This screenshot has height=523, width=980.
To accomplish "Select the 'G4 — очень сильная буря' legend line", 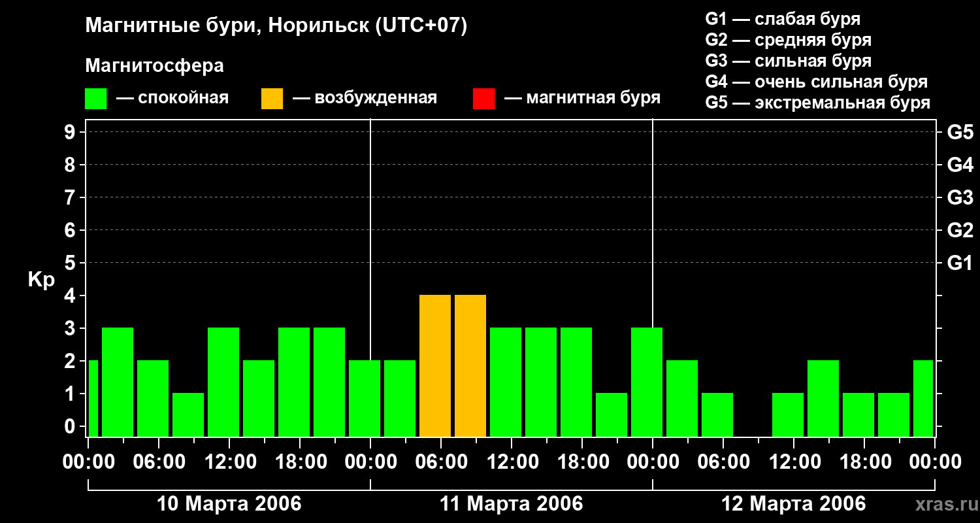I will (x=817, y=82).
